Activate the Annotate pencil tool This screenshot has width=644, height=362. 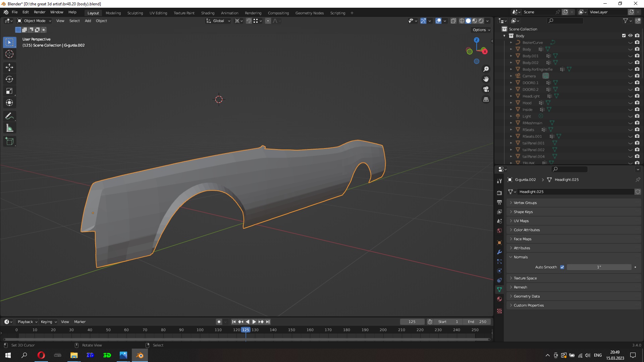(9, 116)
